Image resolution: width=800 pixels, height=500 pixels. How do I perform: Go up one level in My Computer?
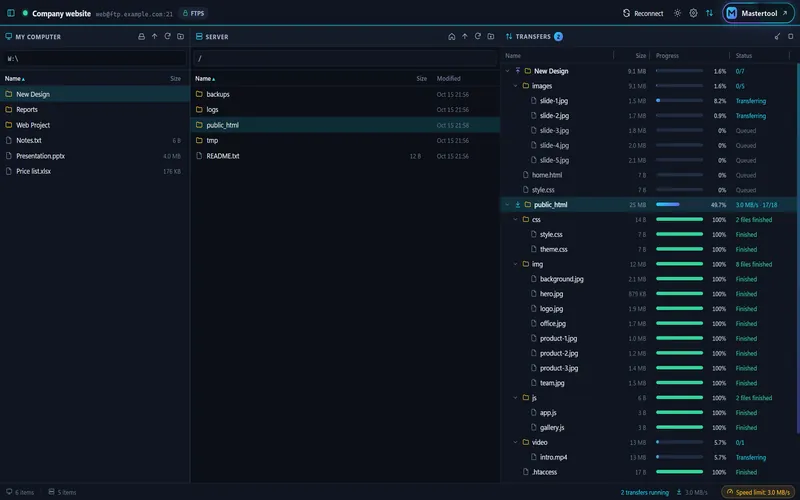(155, 37)
